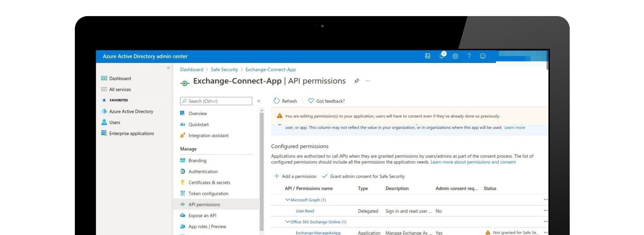Open All services in the left navigation

pos(120,89)
